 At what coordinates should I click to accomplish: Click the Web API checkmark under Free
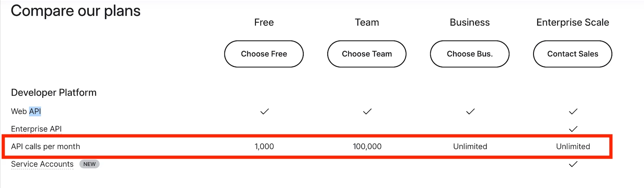pos(264,112)
